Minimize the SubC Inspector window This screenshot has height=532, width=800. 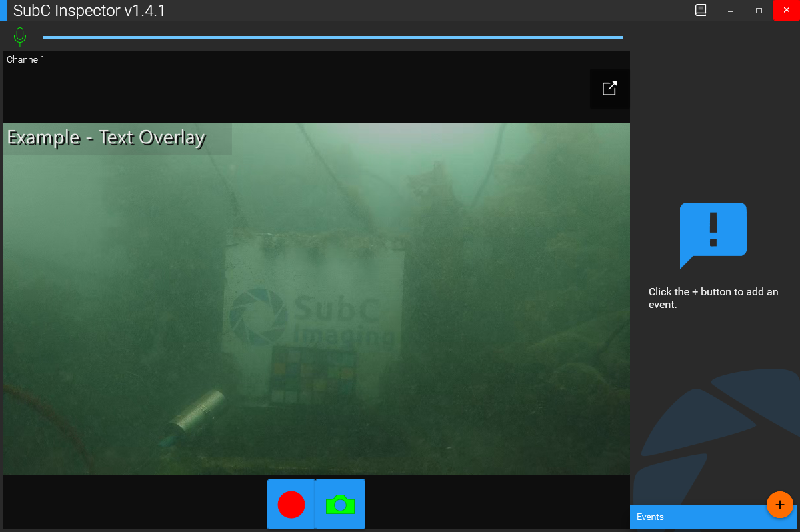click(x=731, y=11)
